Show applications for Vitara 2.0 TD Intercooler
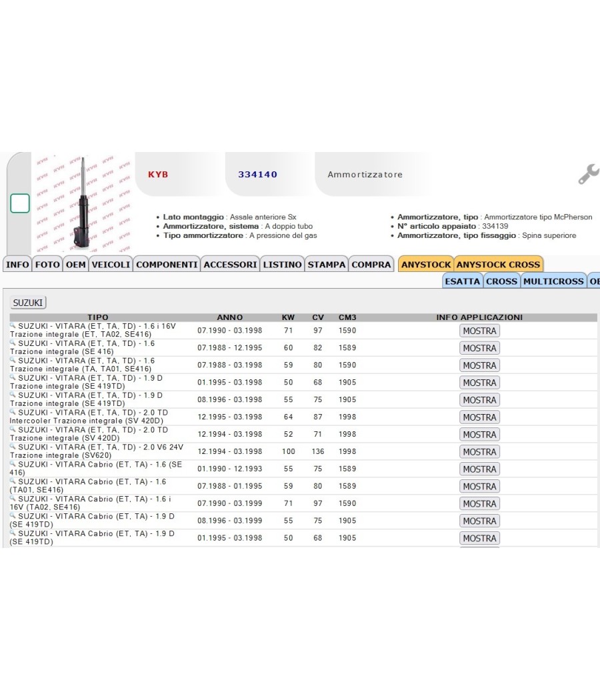This screenshot has width=600, height=700. coord(479,417)
